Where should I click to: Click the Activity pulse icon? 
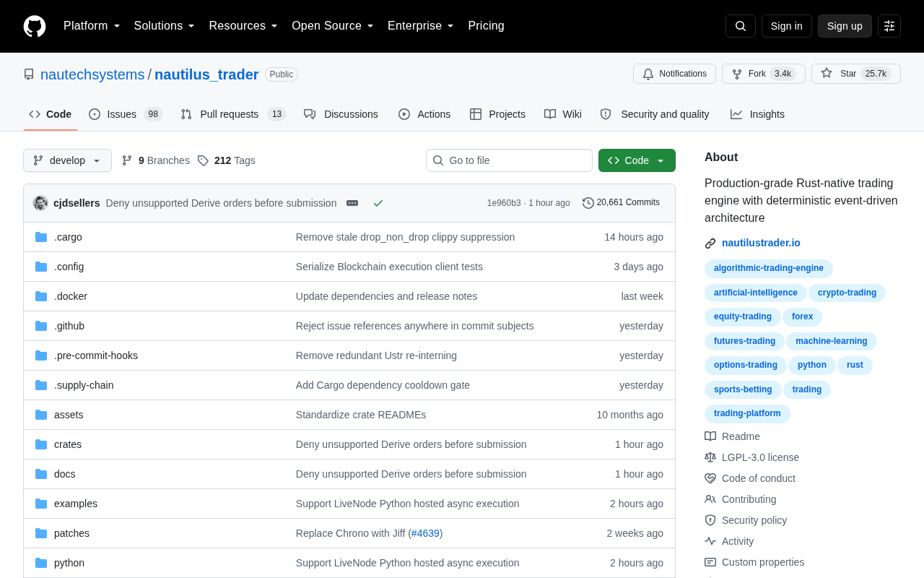pos(710,541)
